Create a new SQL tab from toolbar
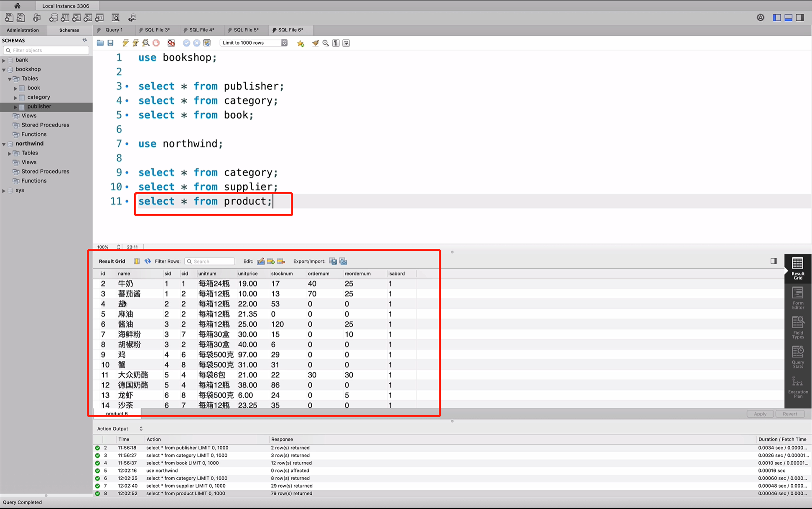Viewport: 812px width, 509px height. 9,18
